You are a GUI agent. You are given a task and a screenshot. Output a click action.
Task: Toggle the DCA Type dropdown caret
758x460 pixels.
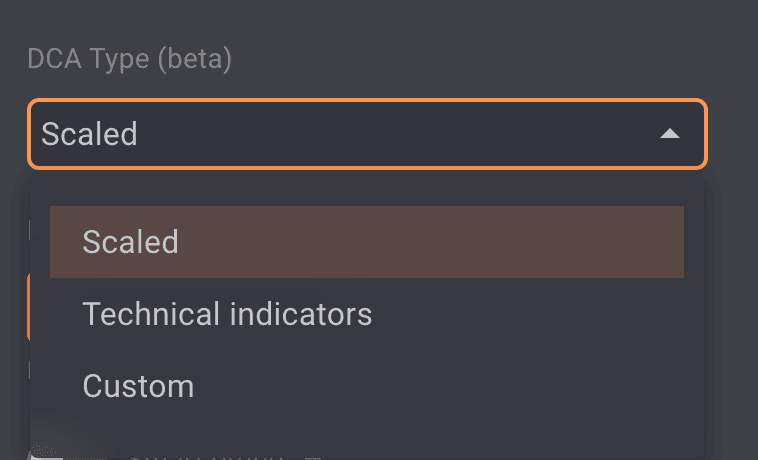[x=670, y=134]
